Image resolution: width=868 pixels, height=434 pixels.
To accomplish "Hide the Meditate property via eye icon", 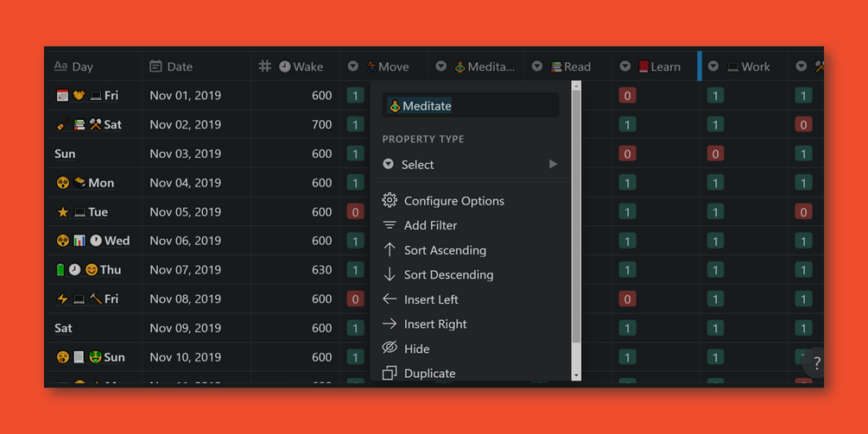I will (x=390, y=348).
